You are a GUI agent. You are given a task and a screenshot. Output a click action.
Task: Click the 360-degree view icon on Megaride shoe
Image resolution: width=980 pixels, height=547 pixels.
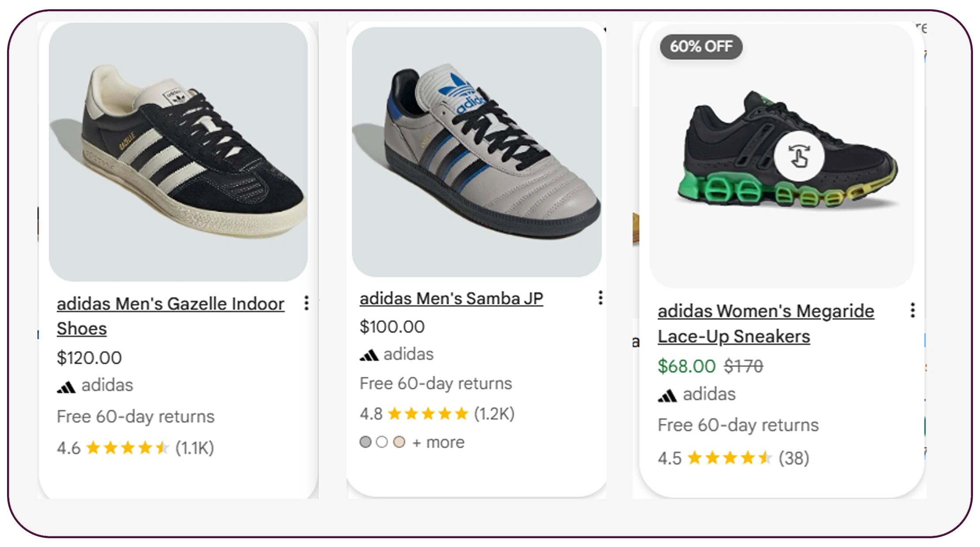click(799, 156)
